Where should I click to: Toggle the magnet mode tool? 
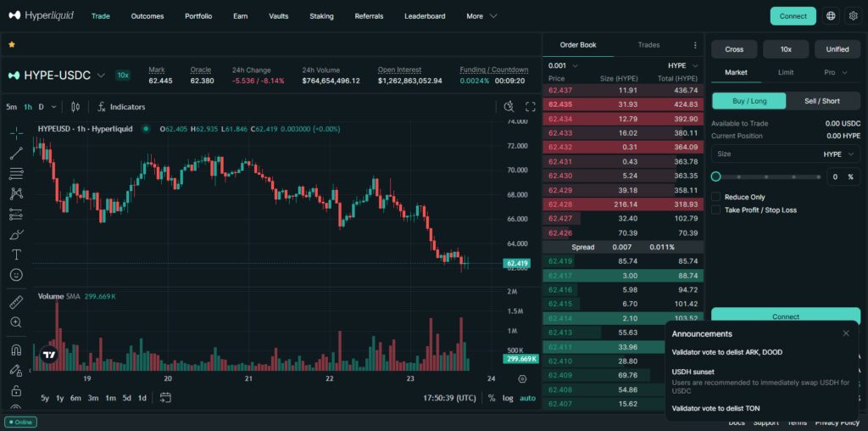(17, 350)
